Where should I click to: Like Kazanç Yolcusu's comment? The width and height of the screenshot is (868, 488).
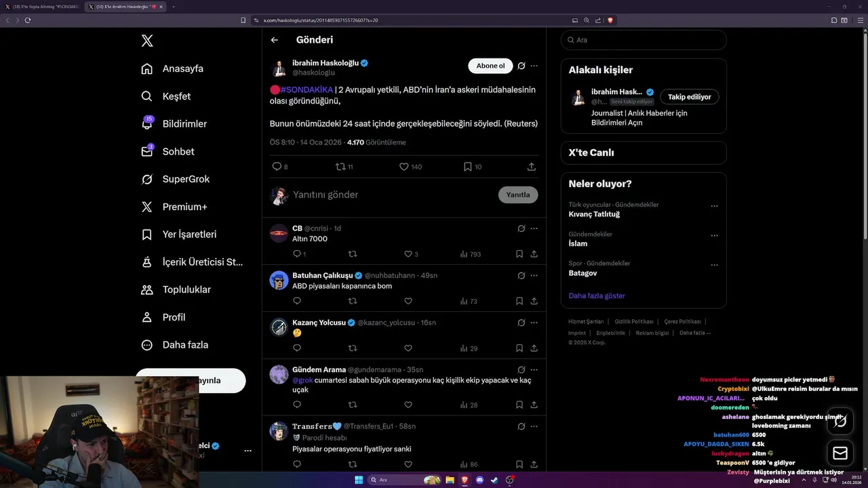(x=408, y=348)
